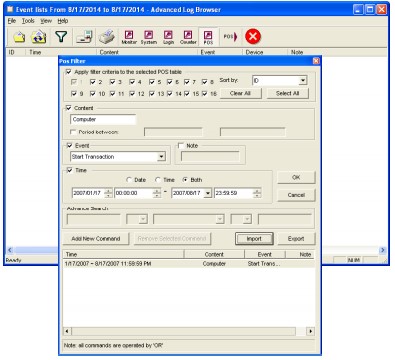
Task: Close the Pos Filter dialog
Action: [x=316, y=61]
